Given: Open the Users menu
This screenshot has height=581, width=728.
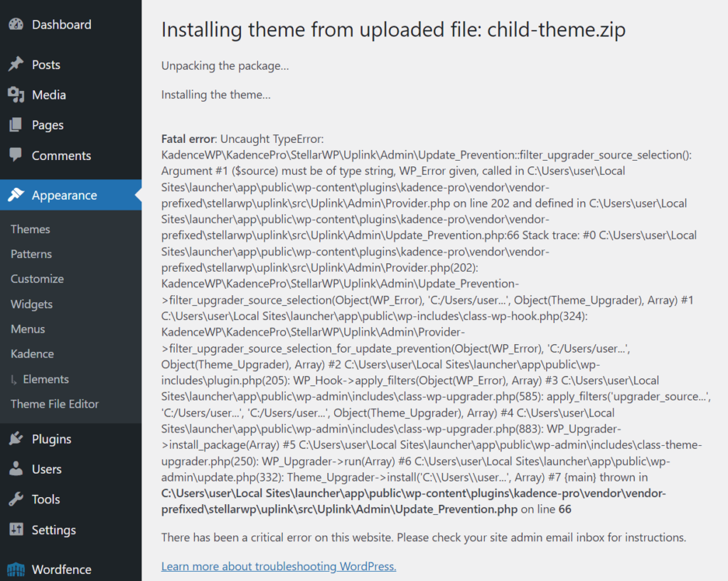Looking at the screenshot, I should pos(46,469).
